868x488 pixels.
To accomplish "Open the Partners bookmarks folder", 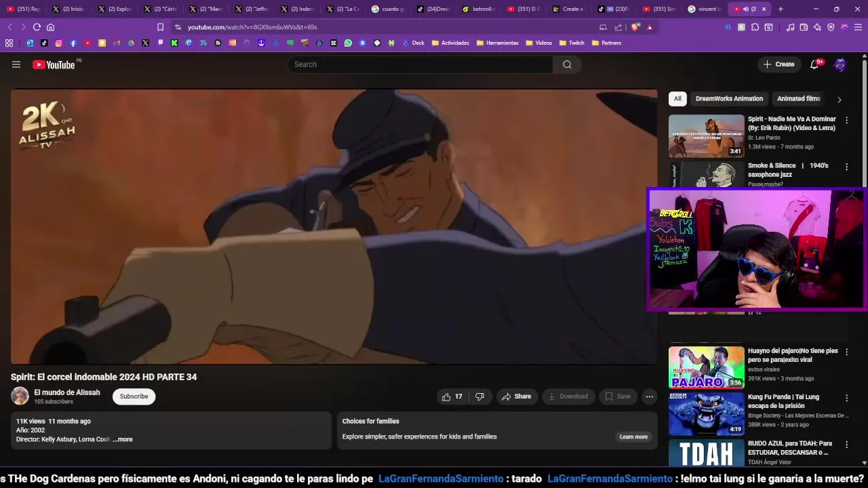I will click(606, 43).
